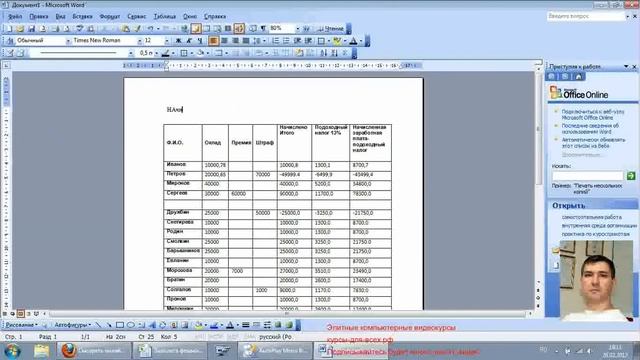Viewport: 640px width, 360px height.
Task: Click the Sort Ascending icon
Action: coord(324,53)
